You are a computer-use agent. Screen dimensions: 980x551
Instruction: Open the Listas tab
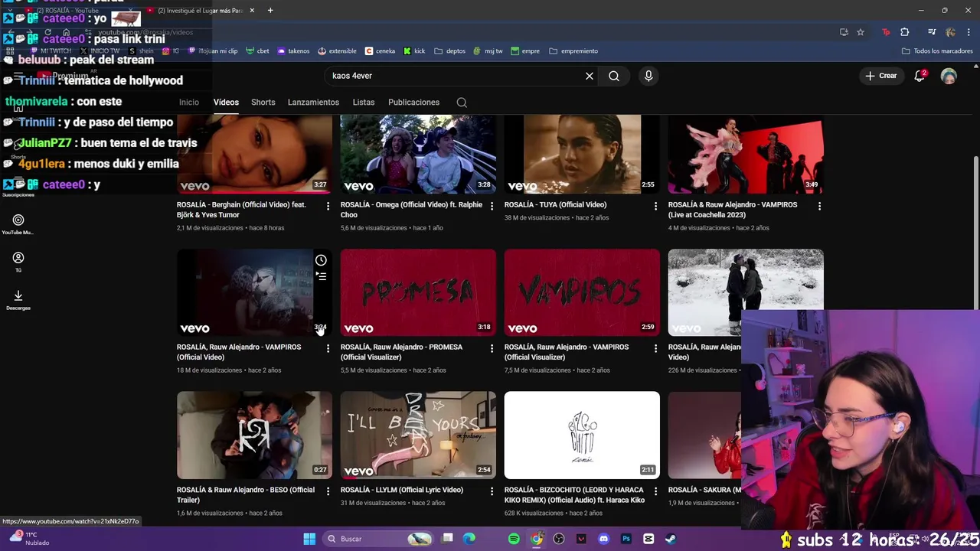(x=364, y=103)
